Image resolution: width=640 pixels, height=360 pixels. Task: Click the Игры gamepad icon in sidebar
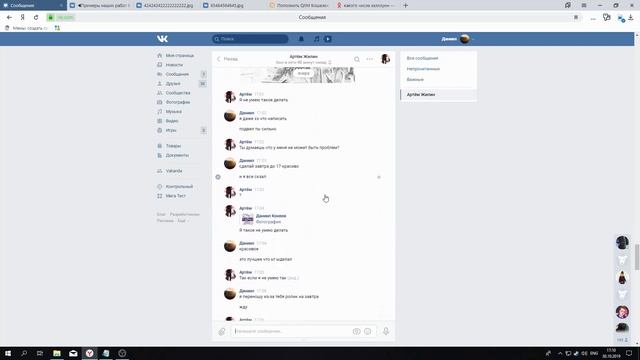point(160,130)
